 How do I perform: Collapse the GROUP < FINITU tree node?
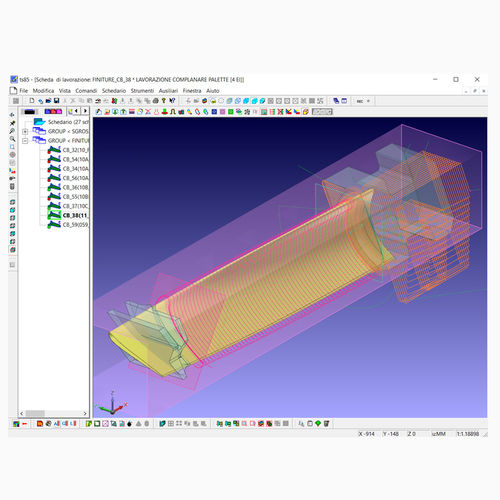(25, 141)
